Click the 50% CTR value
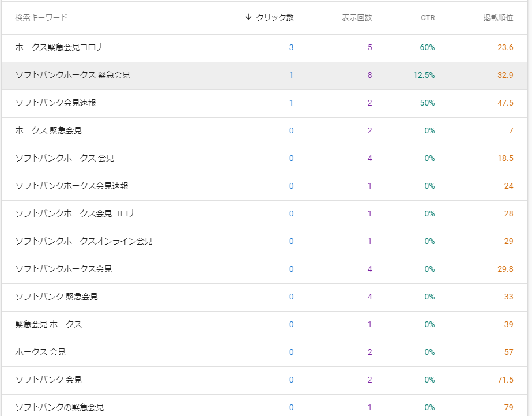 [427, 103]
